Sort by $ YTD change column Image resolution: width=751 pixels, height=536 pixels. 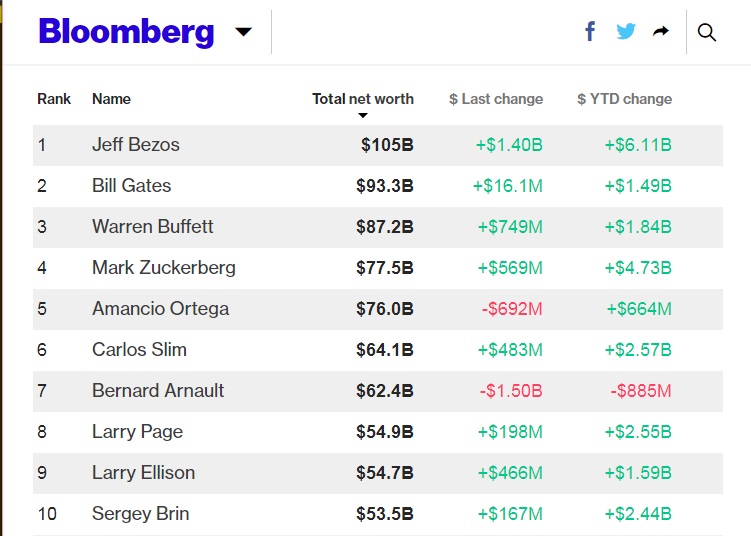click(x=624, y=99)
